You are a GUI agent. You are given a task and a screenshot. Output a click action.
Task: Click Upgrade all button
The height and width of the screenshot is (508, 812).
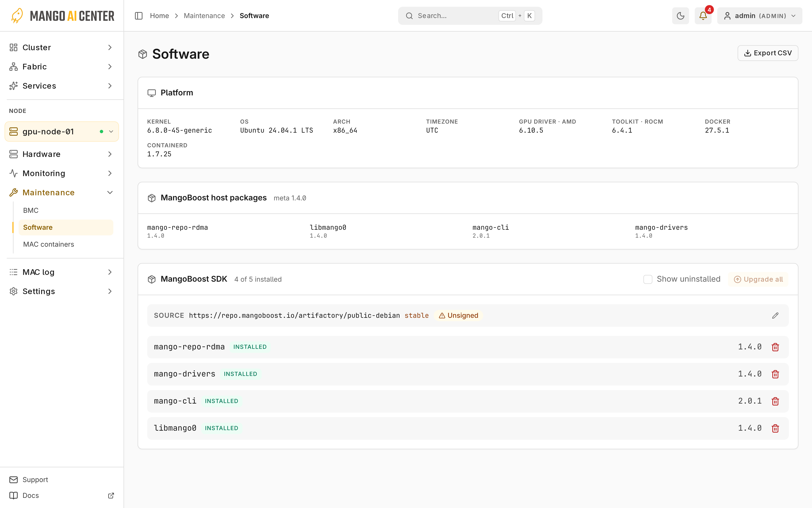(758, 279)
